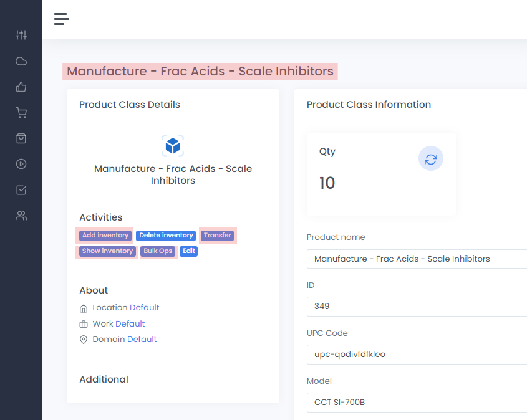Follow the Location Default link

(x=144, y=308)
